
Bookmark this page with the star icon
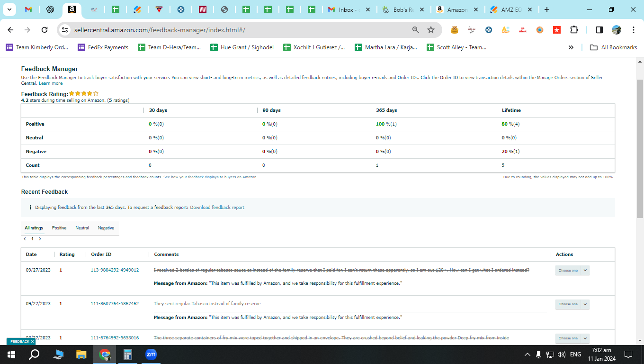tap(431, 30)
